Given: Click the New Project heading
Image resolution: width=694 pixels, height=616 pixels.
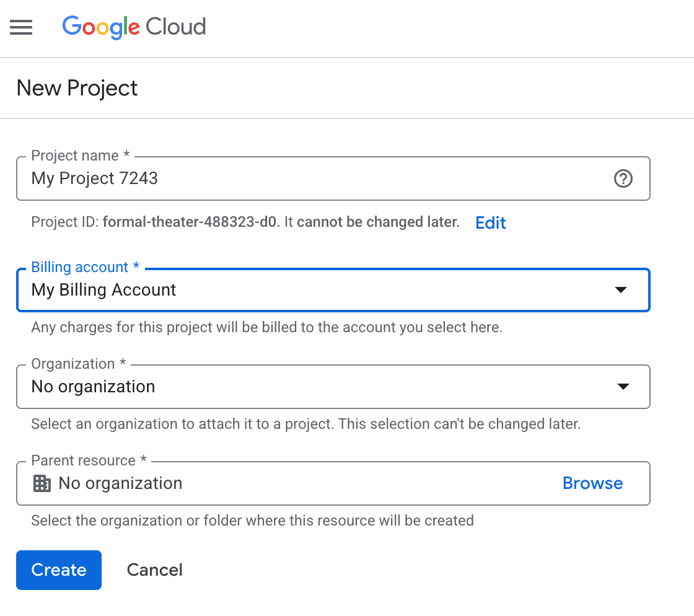Looking at the screenshot, I should click(77, 88).
